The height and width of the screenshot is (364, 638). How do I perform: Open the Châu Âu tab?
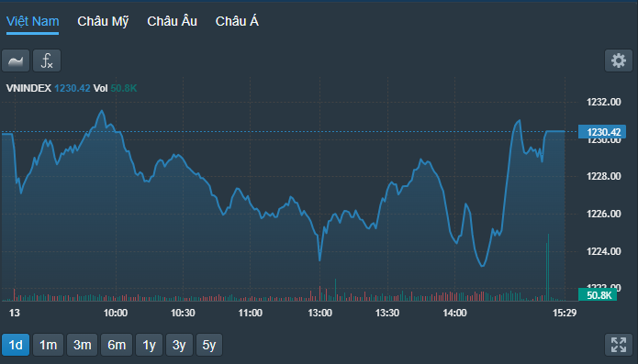coord(172,21)
